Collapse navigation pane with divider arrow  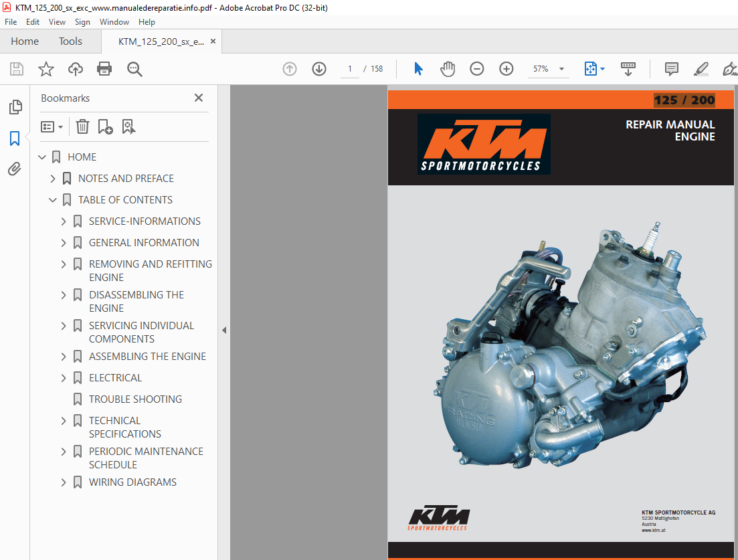(224, 331)
